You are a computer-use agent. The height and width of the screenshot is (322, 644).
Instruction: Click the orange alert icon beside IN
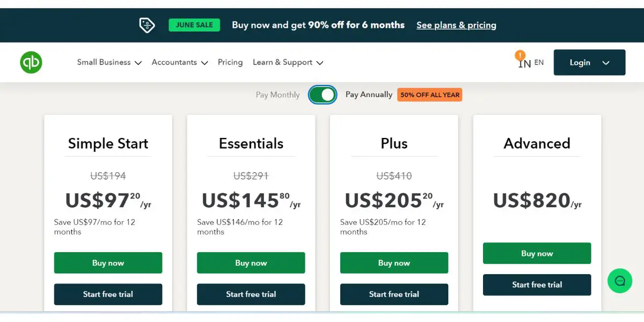click(520, 55)
